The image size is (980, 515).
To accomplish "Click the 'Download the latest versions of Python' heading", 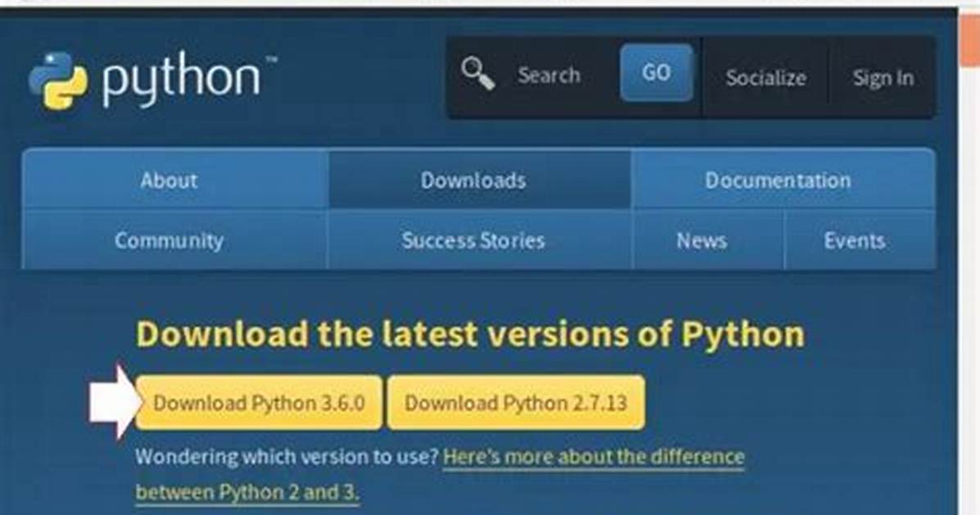I will (470, 334).
